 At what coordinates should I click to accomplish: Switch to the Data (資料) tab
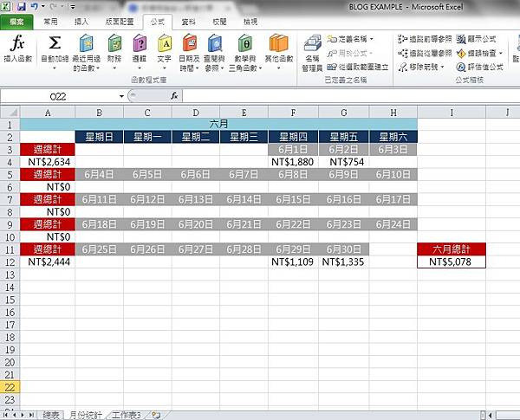point(188,22)
